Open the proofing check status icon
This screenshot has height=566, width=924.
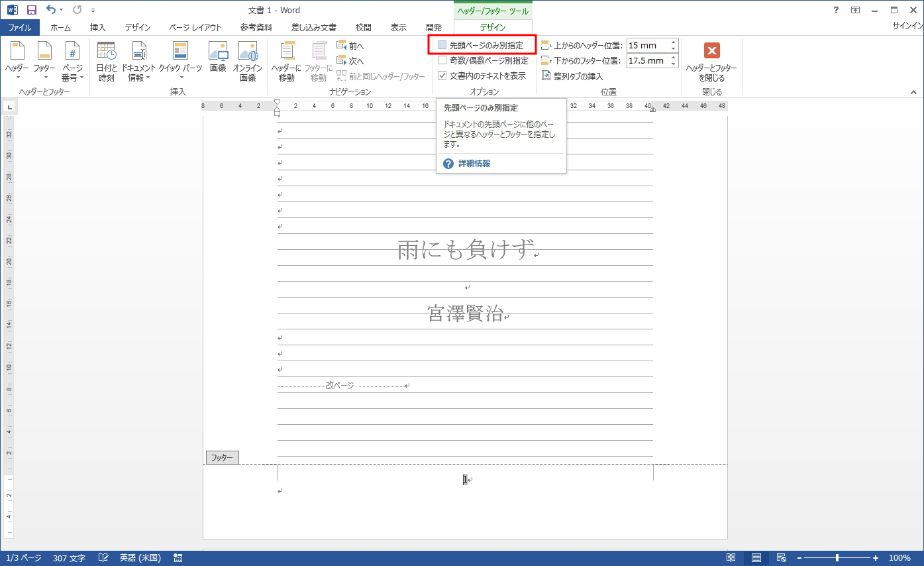(104, 558)
